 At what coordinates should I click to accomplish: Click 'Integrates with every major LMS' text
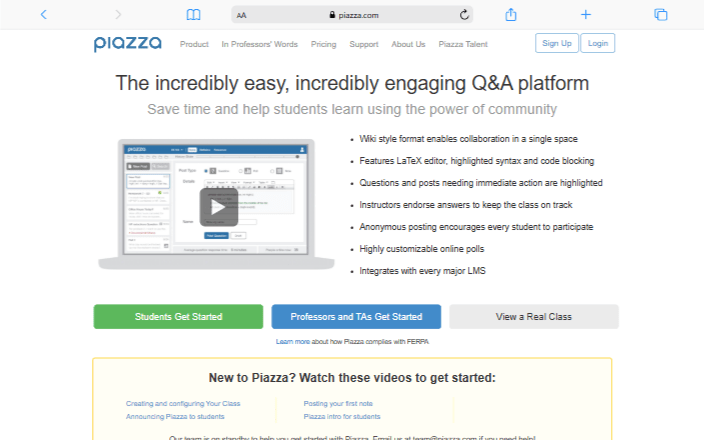point(422,271)
